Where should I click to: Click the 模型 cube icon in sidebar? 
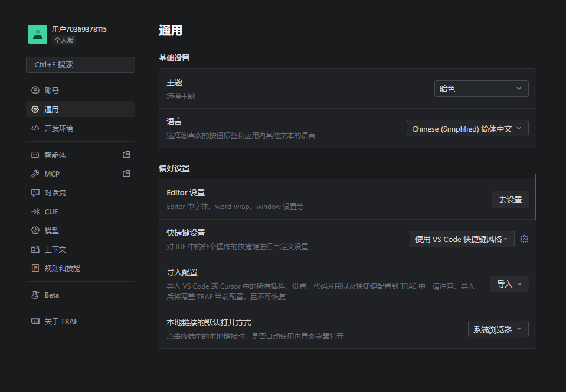coord(35,230)
